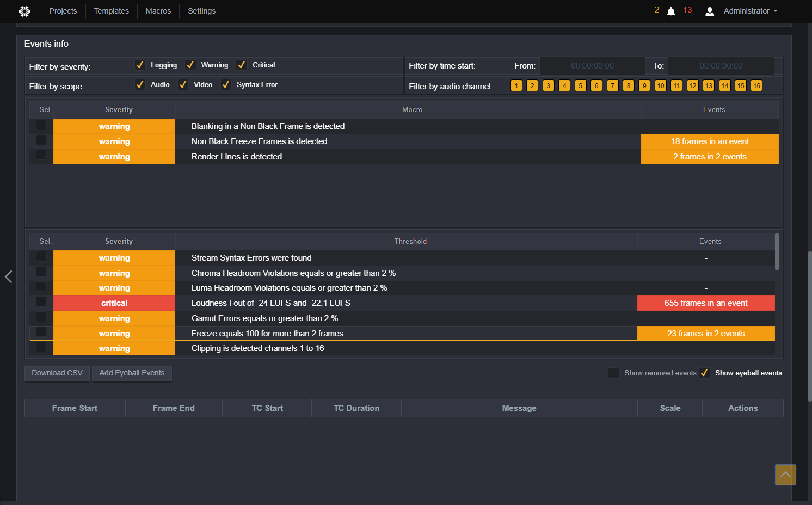Click the Frame Start column header
812x505 pixels.
tap(75, 408)
